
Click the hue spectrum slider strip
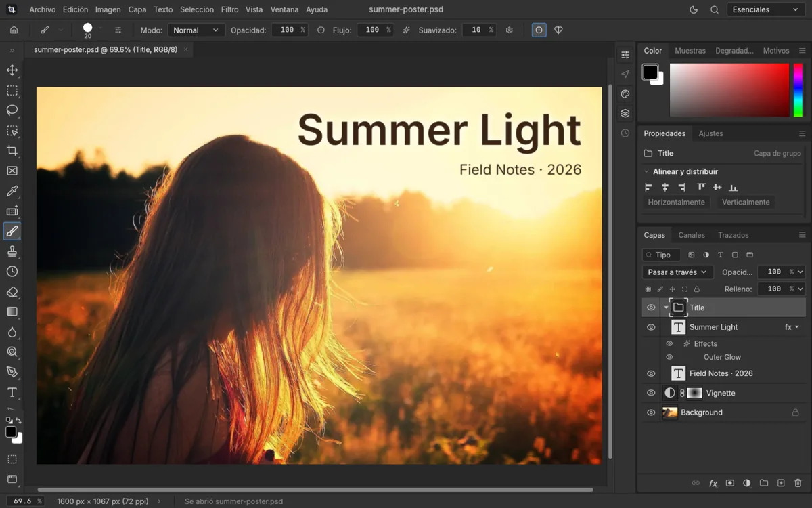coord(798,90)
